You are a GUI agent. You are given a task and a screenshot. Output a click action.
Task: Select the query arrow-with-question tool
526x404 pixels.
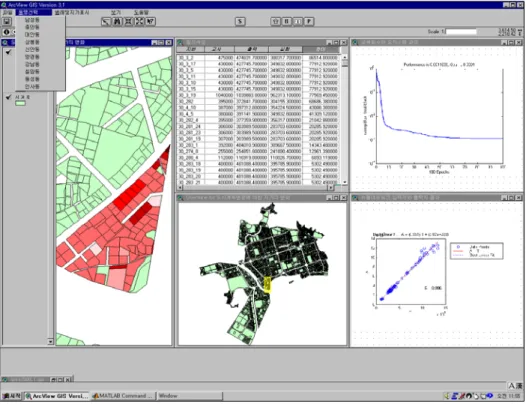[x=151, y=21]
